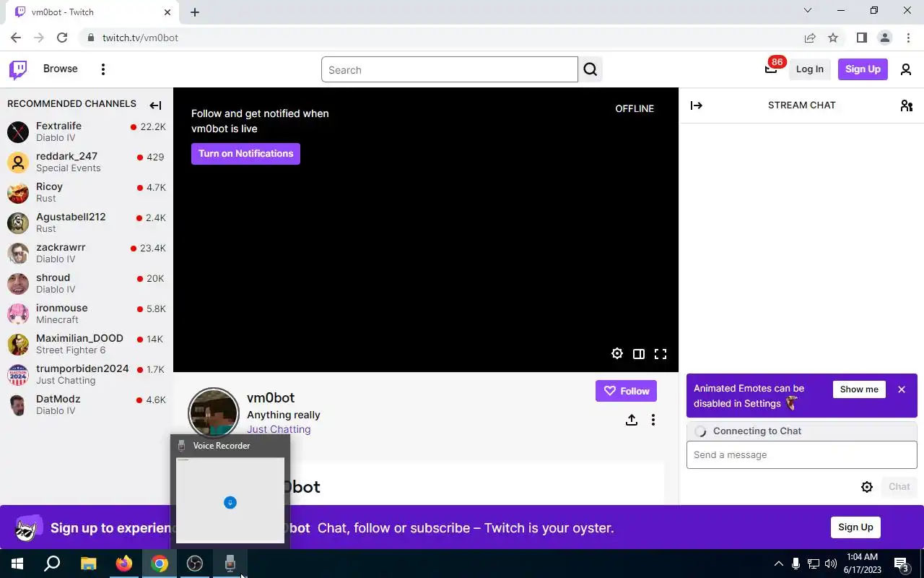924x578 pixels.
Task: Open OBS Studio from taskbar
Action: tap(195, 564)
